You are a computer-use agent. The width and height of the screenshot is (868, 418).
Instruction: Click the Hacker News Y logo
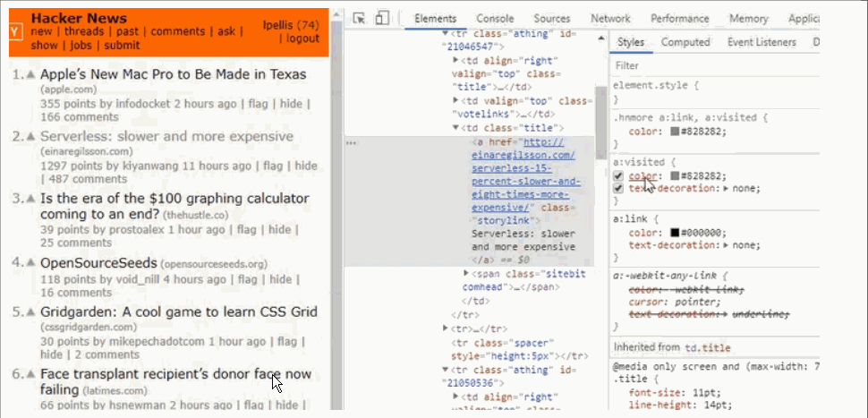pos(16,31)
